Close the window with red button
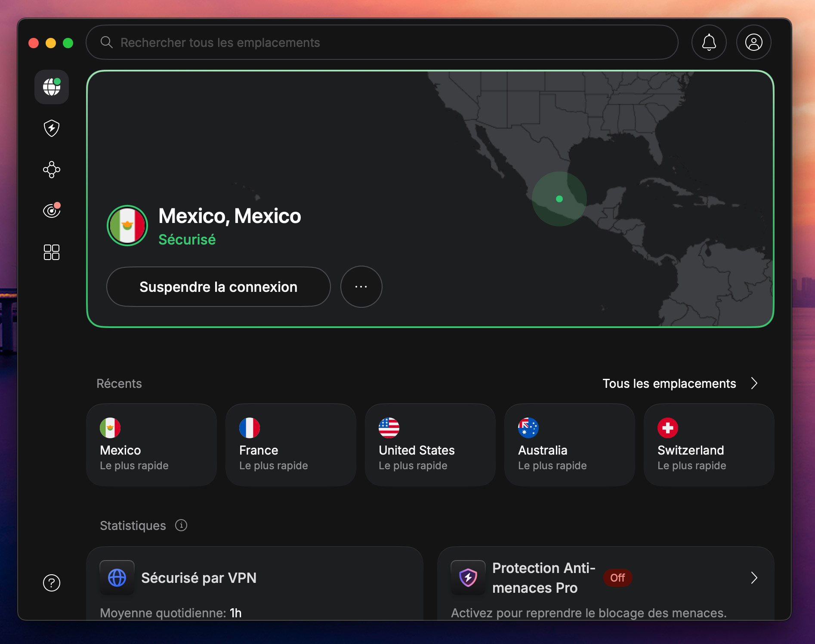Screen dimensions: 815x644 34,43
